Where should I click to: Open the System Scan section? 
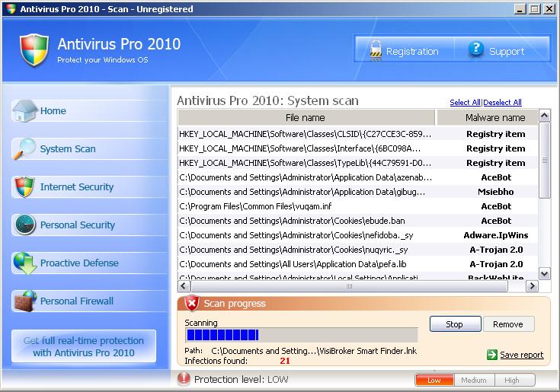click(89, 148)
